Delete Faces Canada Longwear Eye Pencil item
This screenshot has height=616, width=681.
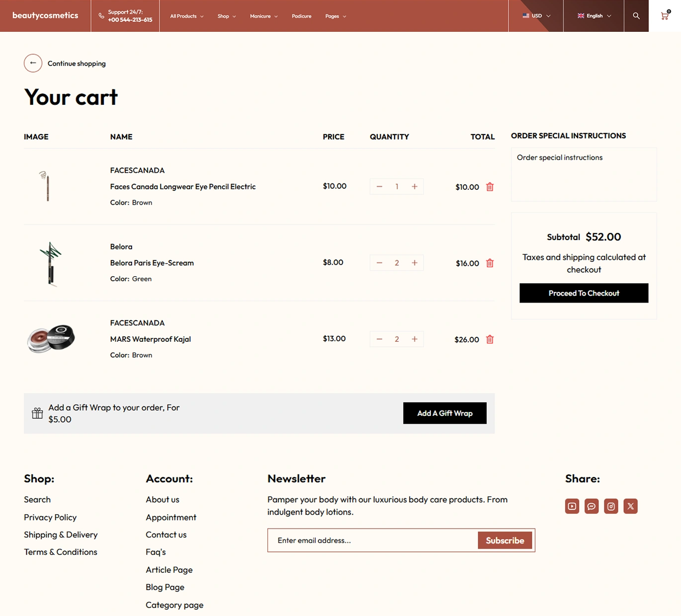pos(490,187)
